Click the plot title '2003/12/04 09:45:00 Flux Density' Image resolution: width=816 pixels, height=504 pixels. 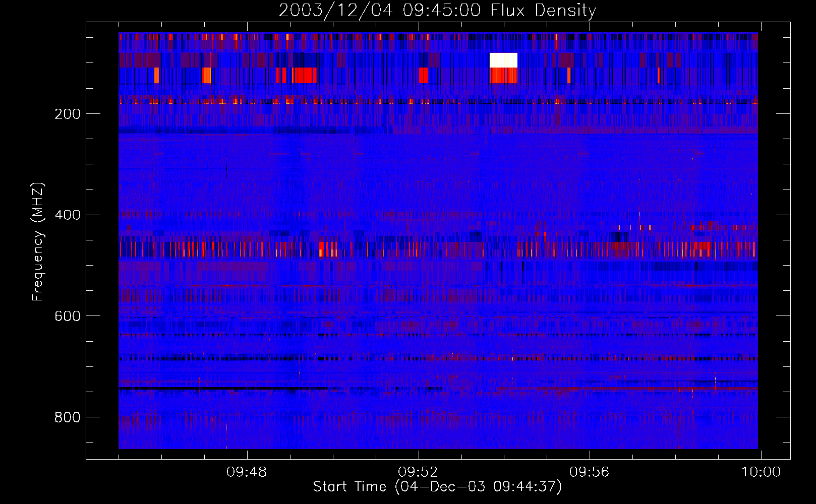(x=438, y=11)
